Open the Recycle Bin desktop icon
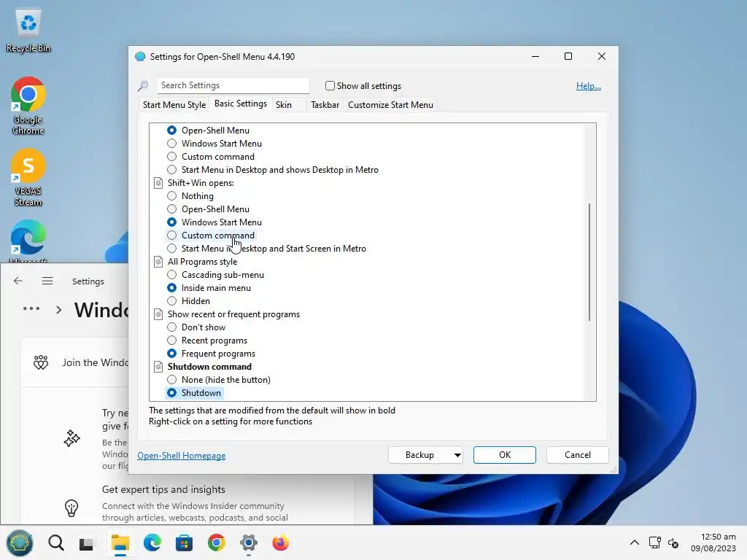The height and width of the screenshot is (560, 747). [x=28, y=31]
